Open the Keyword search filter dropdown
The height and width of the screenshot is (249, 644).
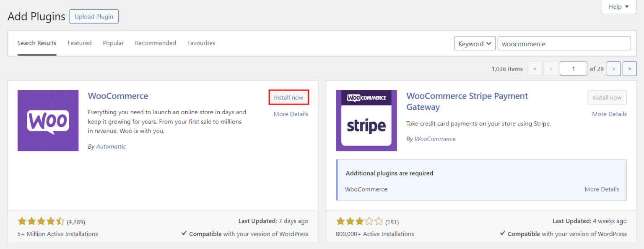(x=475, y=43)
